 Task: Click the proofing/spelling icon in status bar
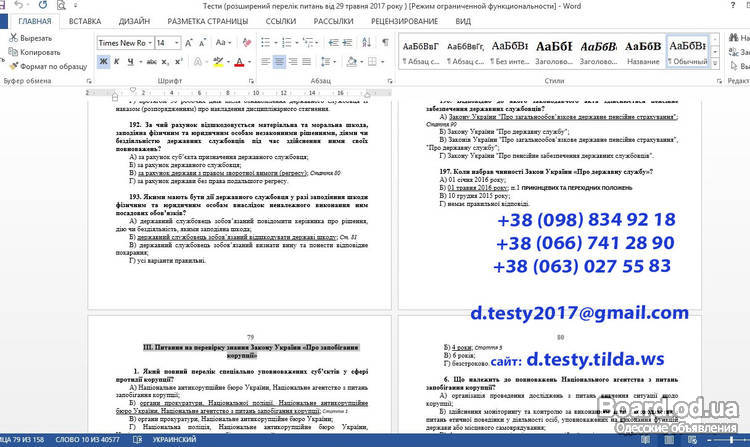(137, 439)
